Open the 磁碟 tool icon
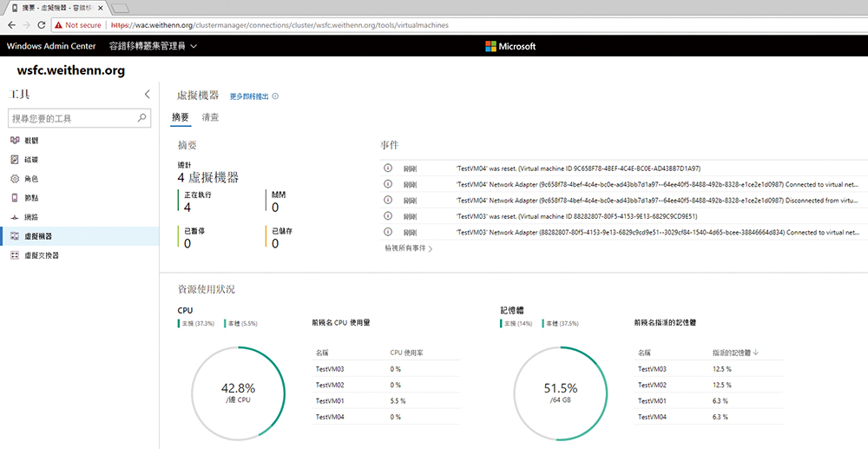The image size is (868, 449). pos(15,160)
